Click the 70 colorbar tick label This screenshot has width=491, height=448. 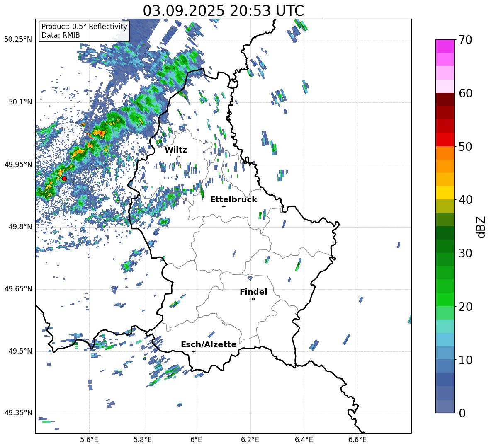click(465, 40)
